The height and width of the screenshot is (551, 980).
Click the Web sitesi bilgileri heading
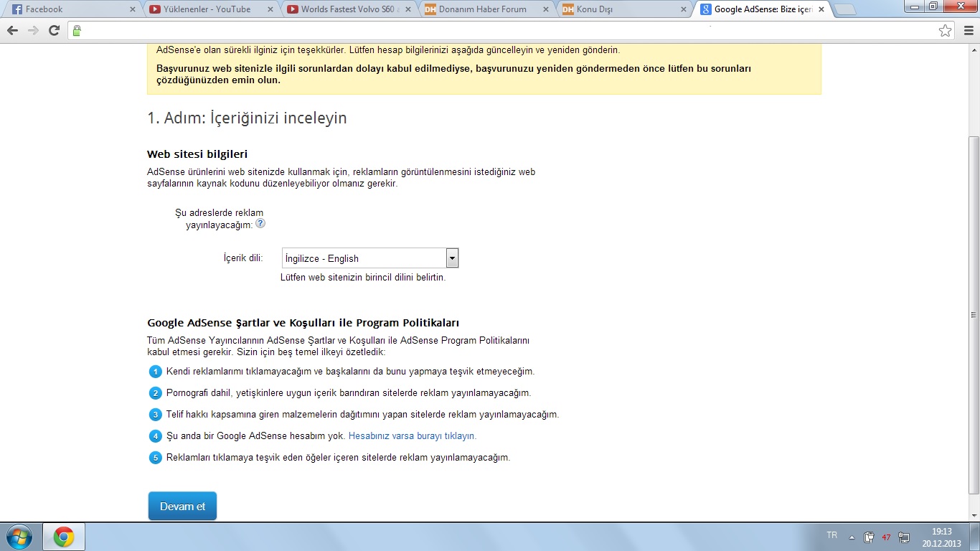pyautogui.click(x=197, y=154)
